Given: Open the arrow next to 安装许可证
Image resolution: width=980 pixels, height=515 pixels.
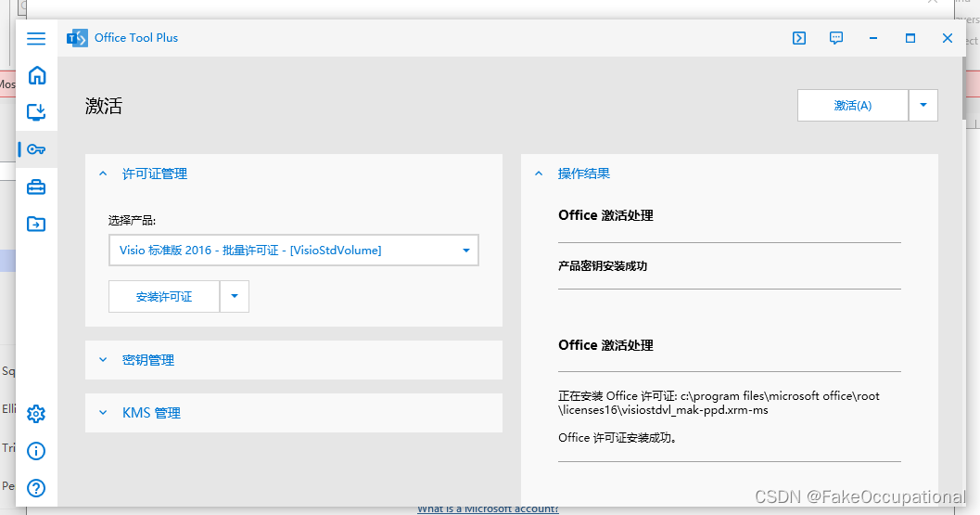Looking at the screenshot, I should (235, 297).
